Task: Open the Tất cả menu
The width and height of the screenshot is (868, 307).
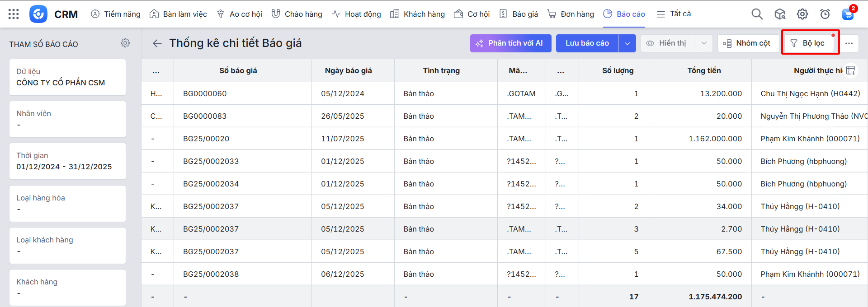Action: 674,14
